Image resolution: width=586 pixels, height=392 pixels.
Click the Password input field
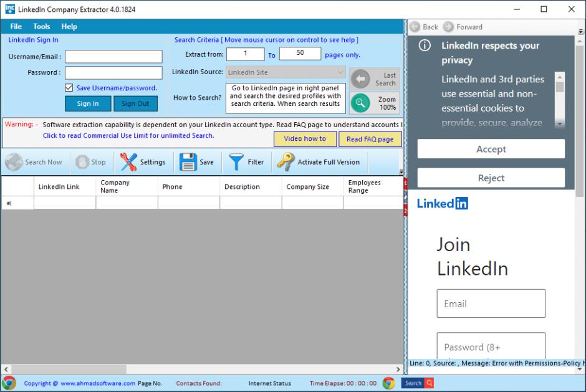point(113,72)
